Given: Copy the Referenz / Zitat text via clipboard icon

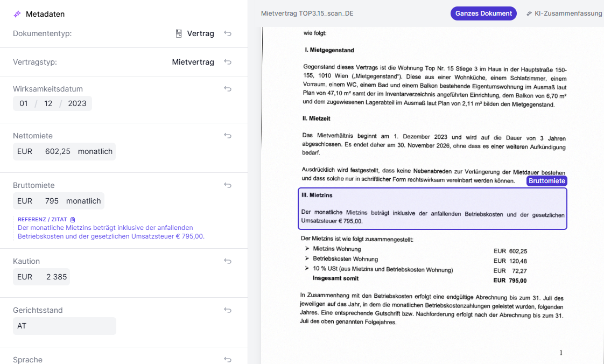Looking at the screenshot, I should (x=73, y=220).
